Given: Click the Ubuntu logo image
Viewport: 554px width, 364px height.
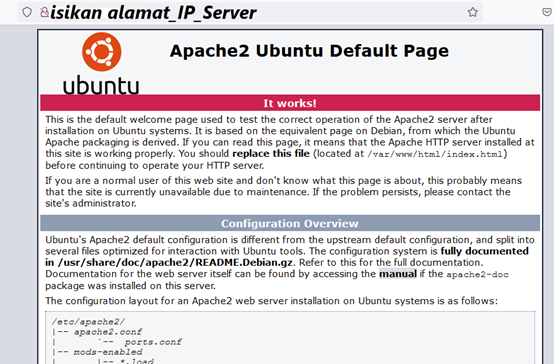Looking at the screenshot, I should tap(101, 64).
